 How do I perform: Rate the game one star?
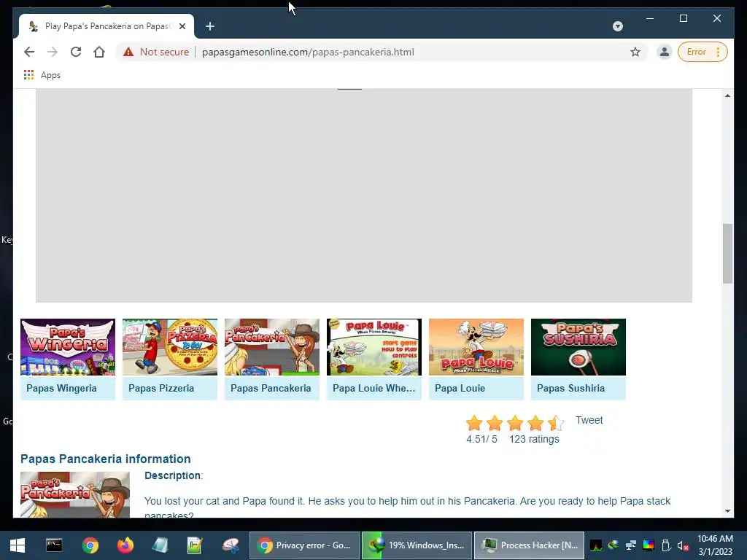[474, 422]
